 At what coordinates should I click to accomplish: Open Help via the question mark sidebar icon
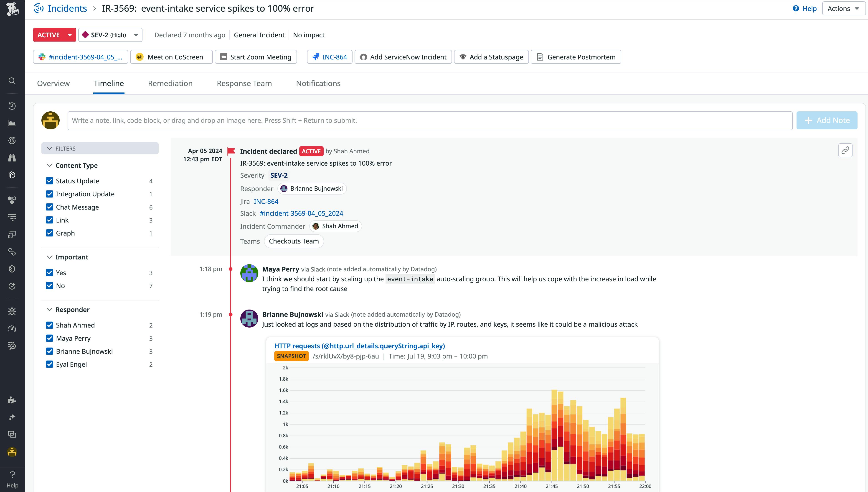[x=12, y=474]
